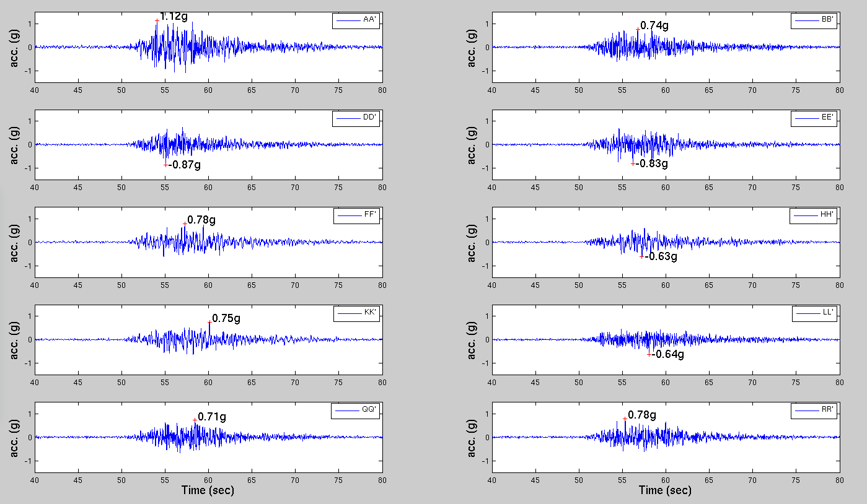
Task: Select the 0.75g peak label
Action: click(x=226, y=319)
